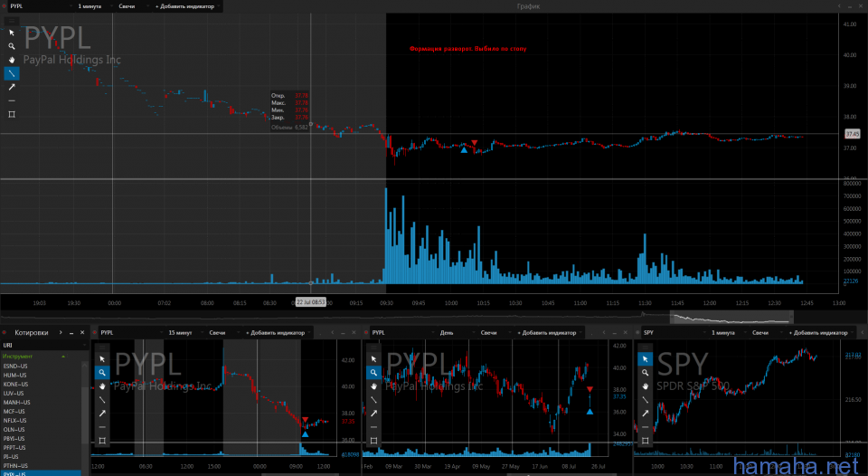Select zoom tool in 15-minute PYPL chart
868x476 pixels.
[102, 373]
